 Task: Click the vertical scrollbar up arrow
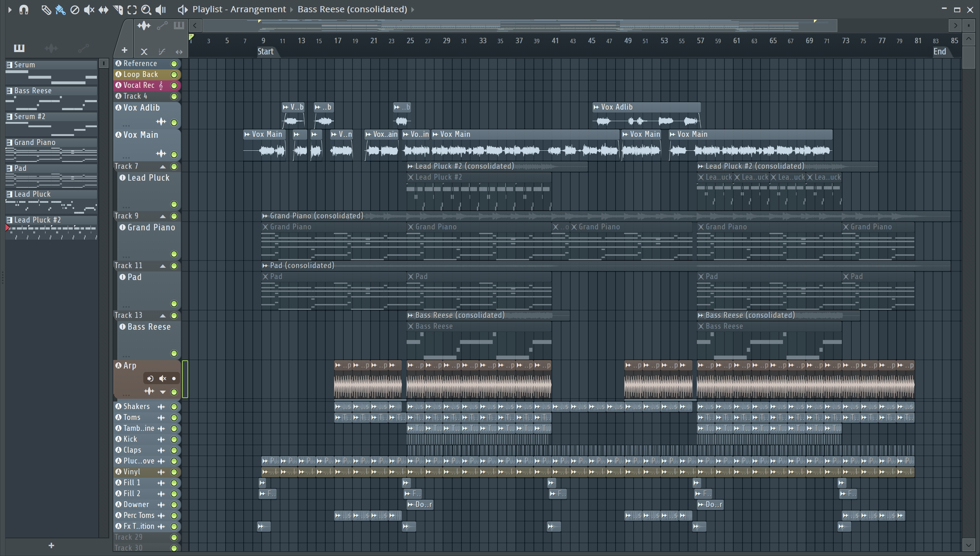tap(968, 39)
